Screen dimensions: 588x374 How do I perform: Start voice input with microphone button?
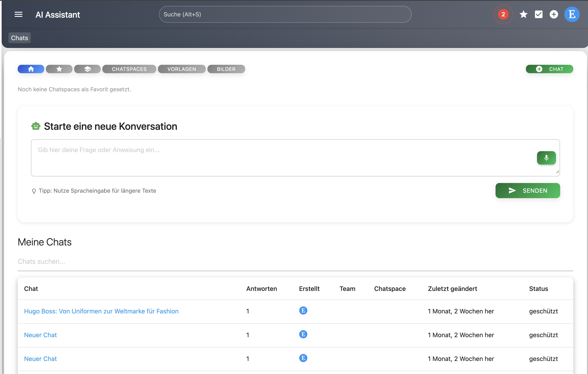pyautogui.click(x=546, y=158)
